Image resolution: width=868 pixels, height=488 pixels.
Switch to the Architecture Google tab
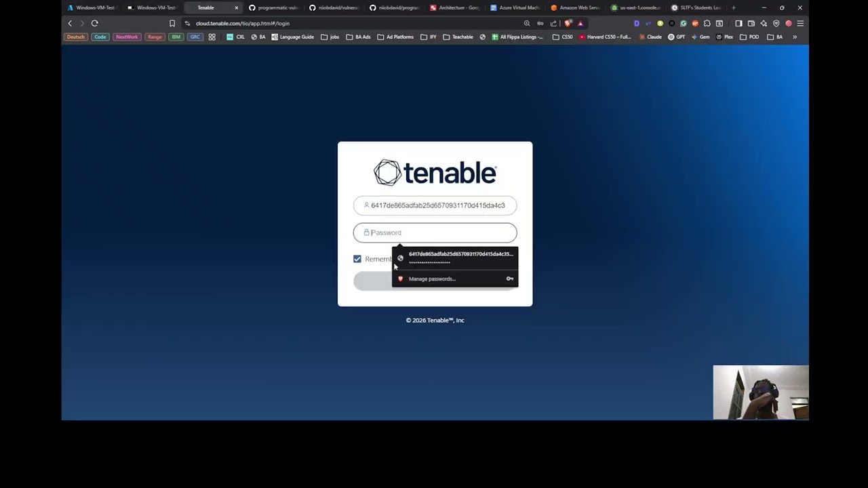click(455, 7)
